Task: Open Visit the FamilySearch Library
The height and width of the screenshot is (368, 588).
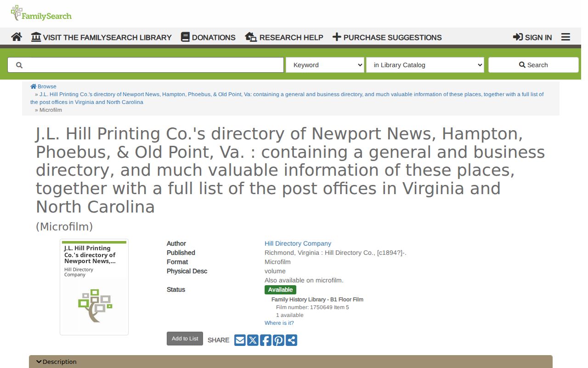Action: [x=102, y=37]
